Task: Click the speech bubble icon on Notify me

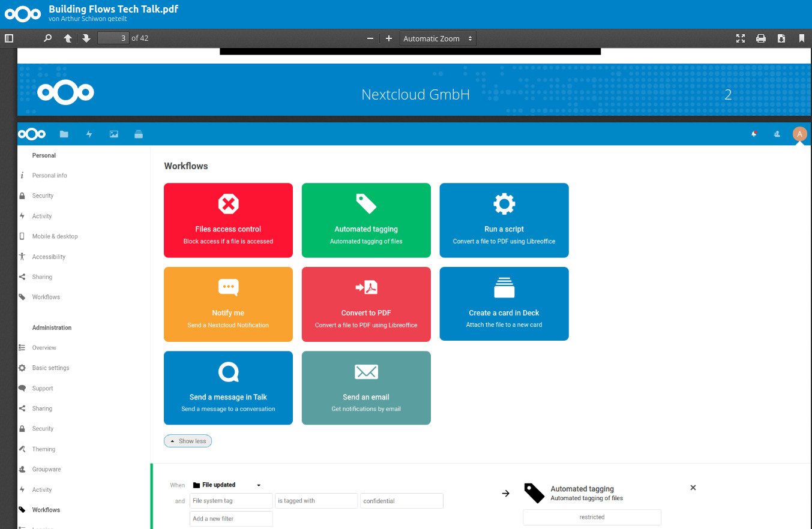Action: click(x=228, y=287)
